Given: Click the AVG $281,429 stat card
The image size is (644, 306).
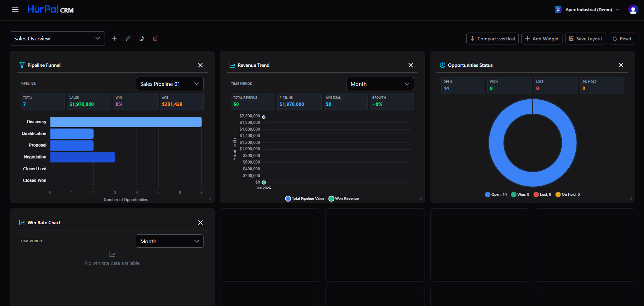Looking at the screenshot, I should click(182, 101).
